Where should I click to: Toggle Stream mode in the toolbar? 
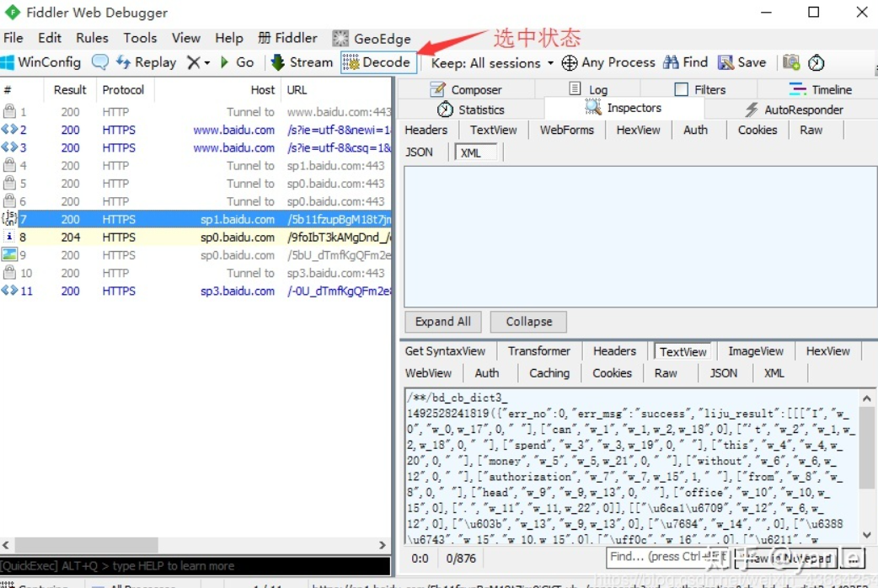302,62
